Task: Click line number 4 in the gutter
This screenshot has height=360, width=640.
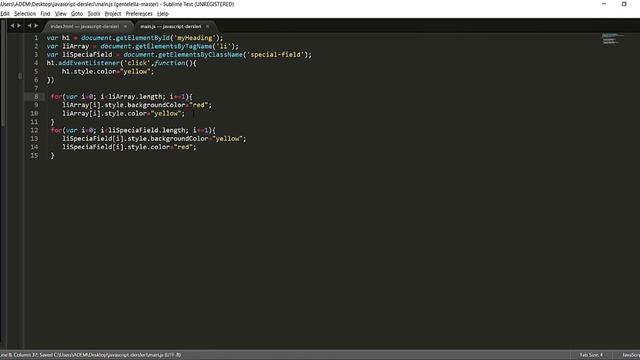Action: pos(36,63)
